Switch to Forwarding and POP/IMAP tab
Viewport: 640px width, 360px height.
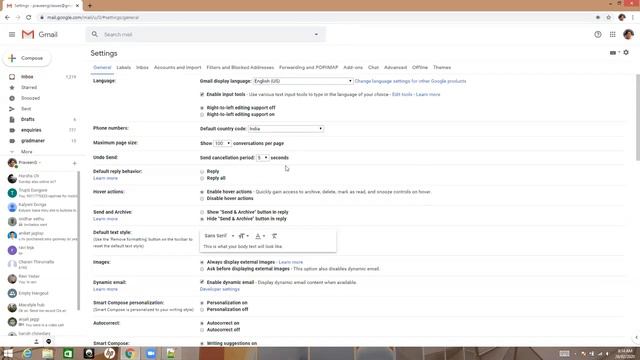point(309,67)
